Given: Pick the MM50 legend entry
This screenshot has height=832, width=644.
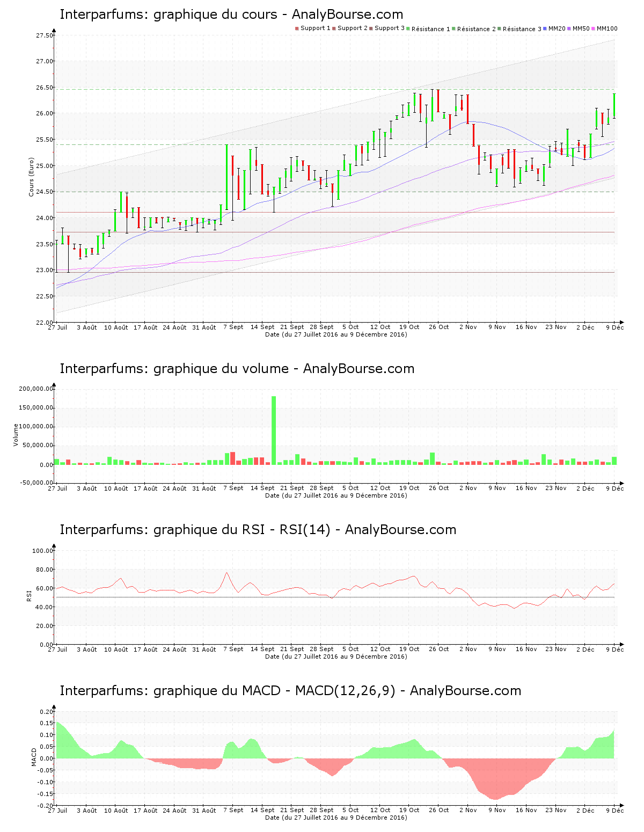Looking at the screenshot, I should pyautogui.click(x=579, y=28).
